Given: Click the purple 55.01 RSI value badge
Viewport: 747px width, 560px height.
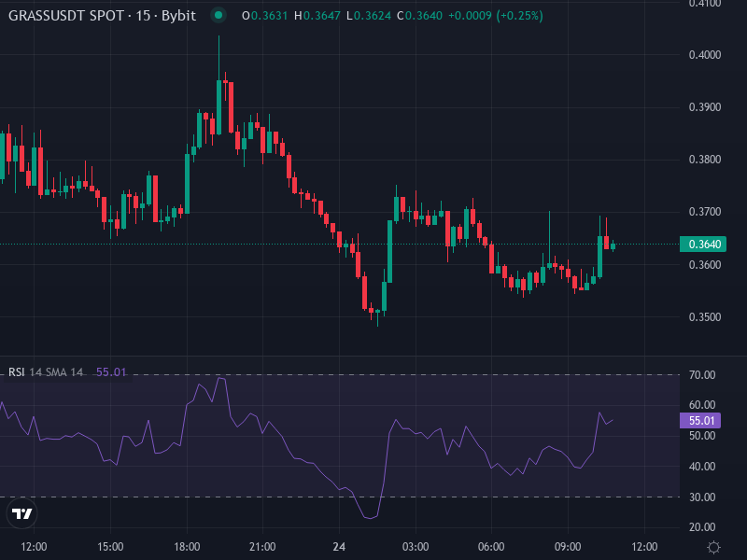Looking at the screenshot, I should coord(699,421).
